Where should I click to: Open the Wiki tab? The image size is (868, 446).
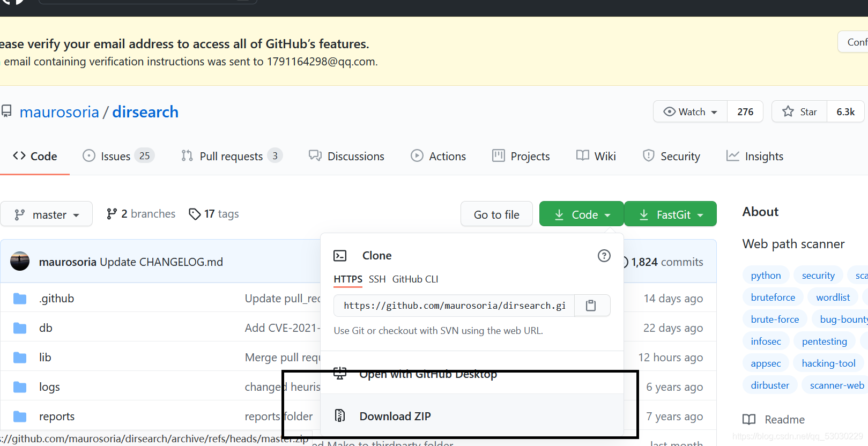596,156
